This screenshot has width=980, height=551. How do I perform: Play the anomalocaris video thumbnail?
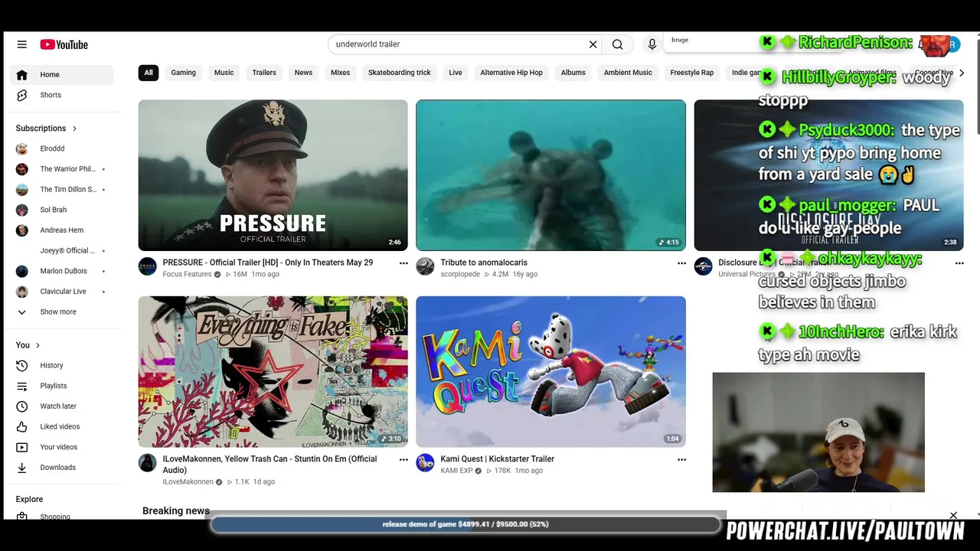pyautogui.click(x=550, y=175)
